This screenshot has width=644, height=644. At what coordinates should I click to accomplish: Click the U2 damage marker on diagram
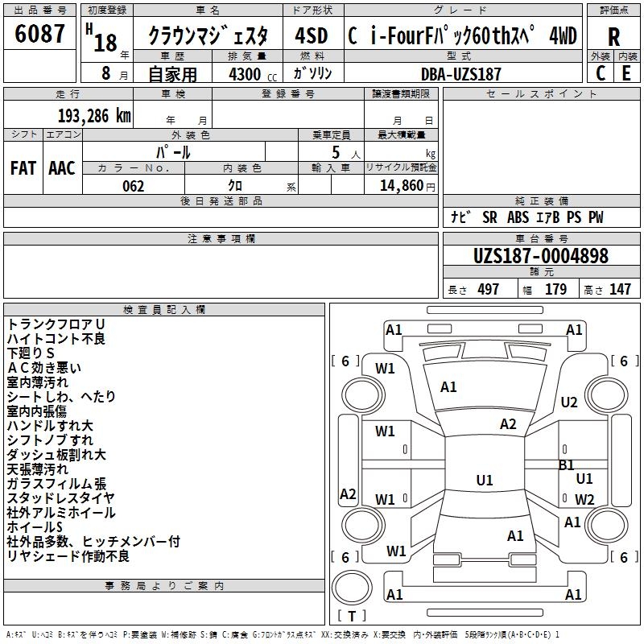coord(569,402)
